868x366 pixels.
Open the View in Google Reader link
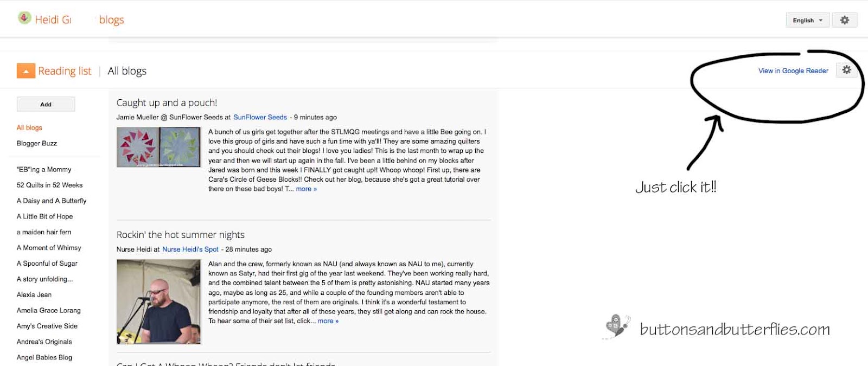[x=793, y=70]
